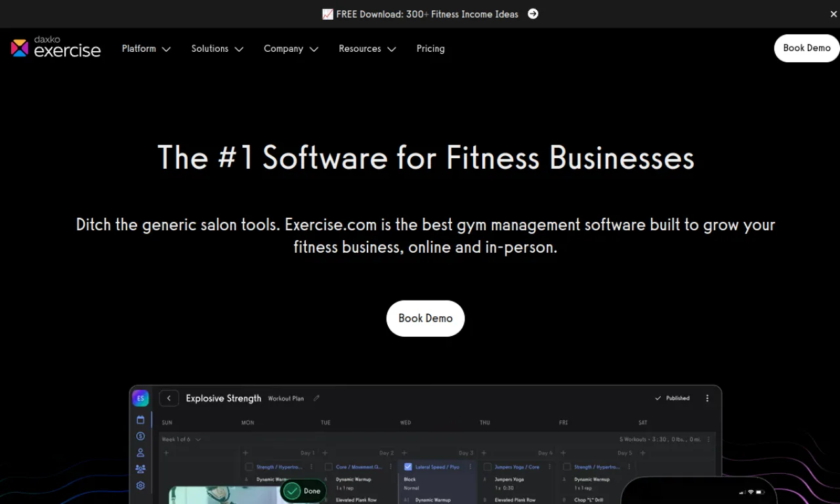Check the Jumpers Yoga / Core checkbox

488,467
